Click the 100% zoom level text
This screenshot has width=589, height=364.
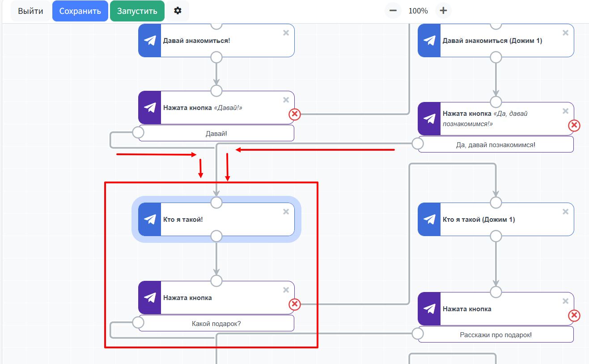418,11
